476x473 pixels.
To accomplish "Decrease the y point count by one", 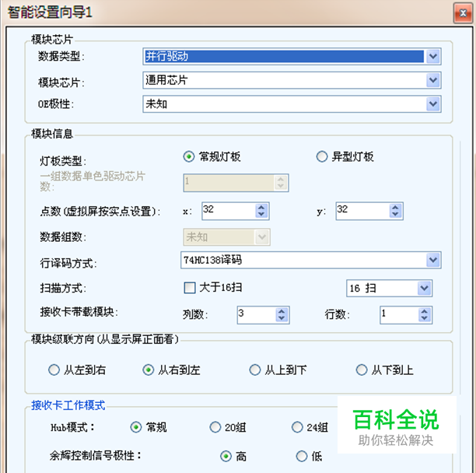I will point(395,215).
